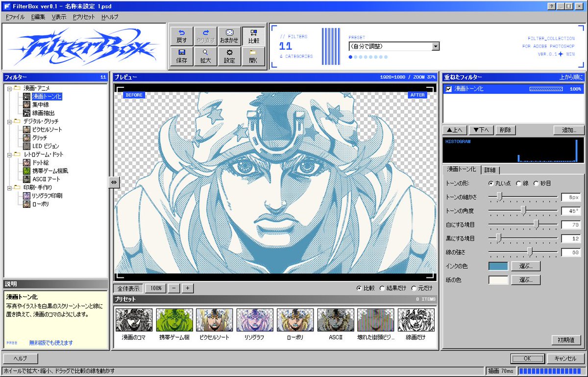Click the FilterBox title bar app icon

click(x=6, y=6)
